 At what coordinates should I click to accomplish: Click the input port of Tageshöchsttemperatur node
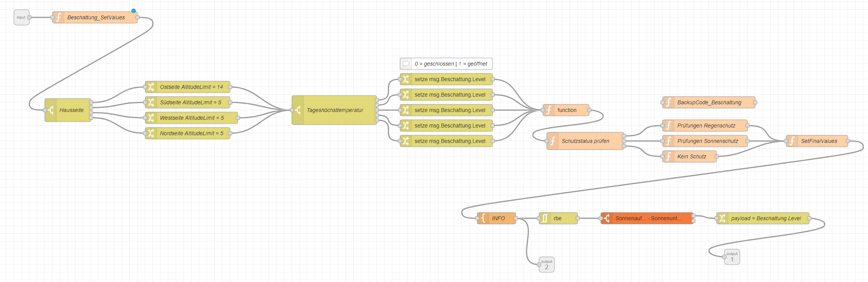[292, 110]
